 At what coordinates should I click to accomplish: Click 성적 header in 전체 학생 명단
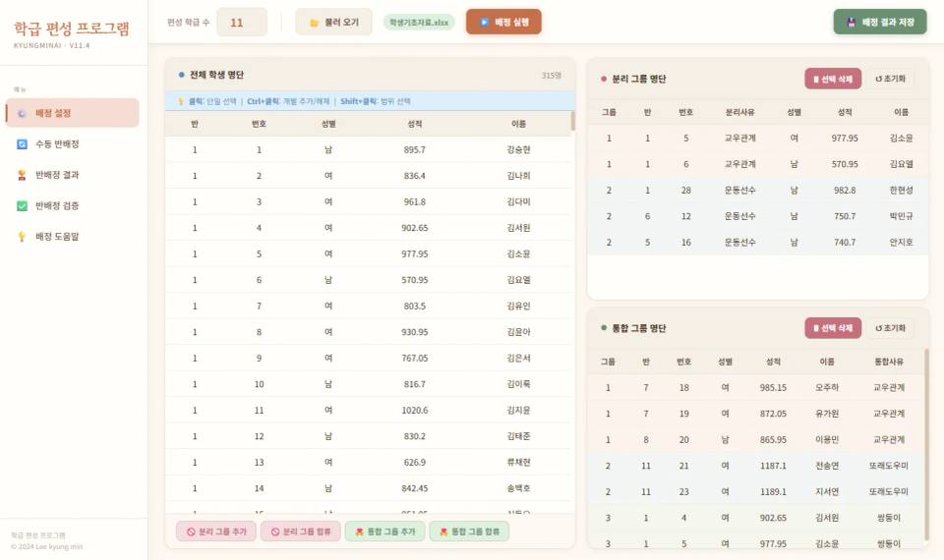coord(414,124)
